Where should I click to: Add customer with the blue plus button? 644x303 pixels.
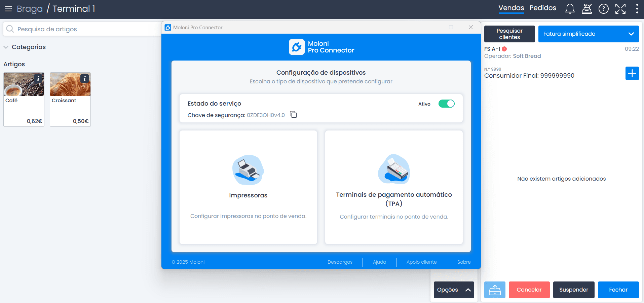[632, 73]
